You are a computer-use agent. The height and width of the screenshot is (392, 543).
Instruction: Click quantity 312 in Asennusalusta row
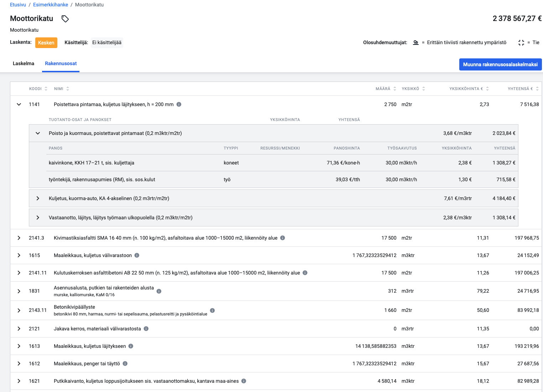click(392, 291)
